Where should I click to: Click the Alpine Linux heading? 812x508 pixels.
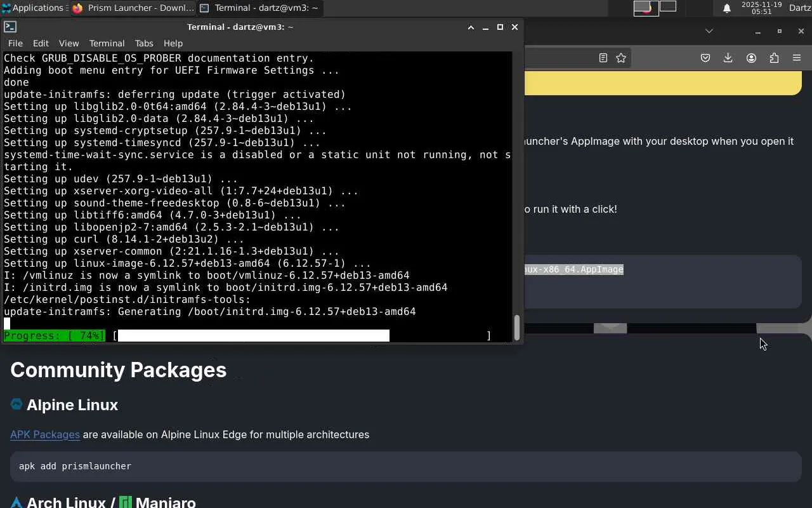click(x=72, y=404)
